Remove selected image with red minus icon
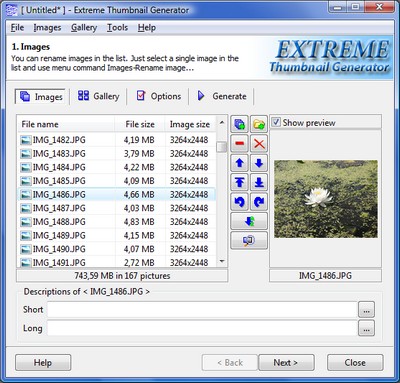Screen dimensions: 400x383 (x=239, y=144)
